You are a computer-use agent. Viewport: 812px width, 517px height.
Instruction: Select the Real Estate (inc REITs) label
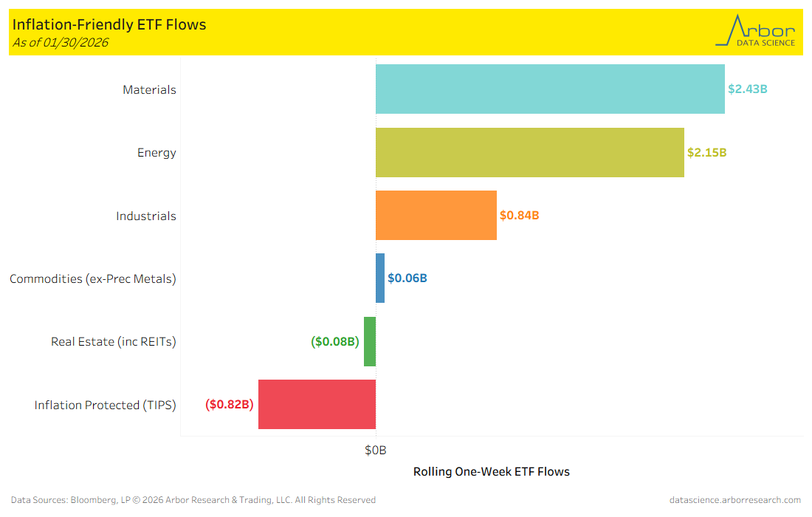click(114, 342)
